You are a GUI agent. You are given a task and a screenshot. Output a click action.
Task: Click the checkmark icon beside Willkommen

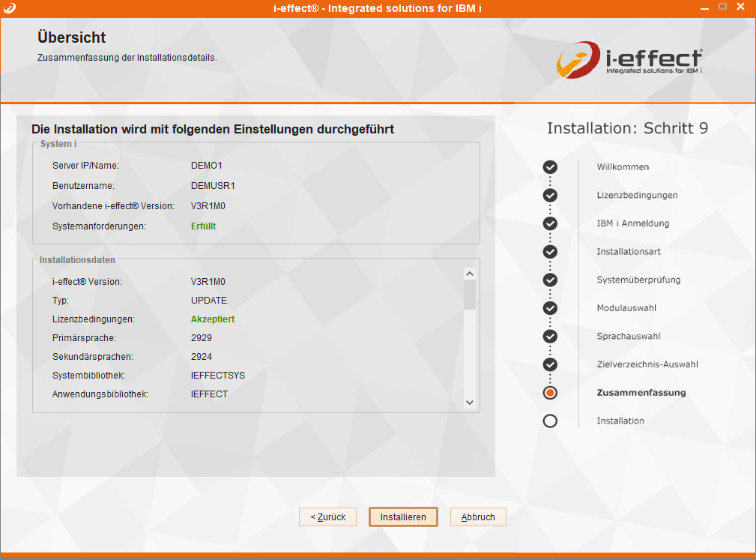point(550,167)
